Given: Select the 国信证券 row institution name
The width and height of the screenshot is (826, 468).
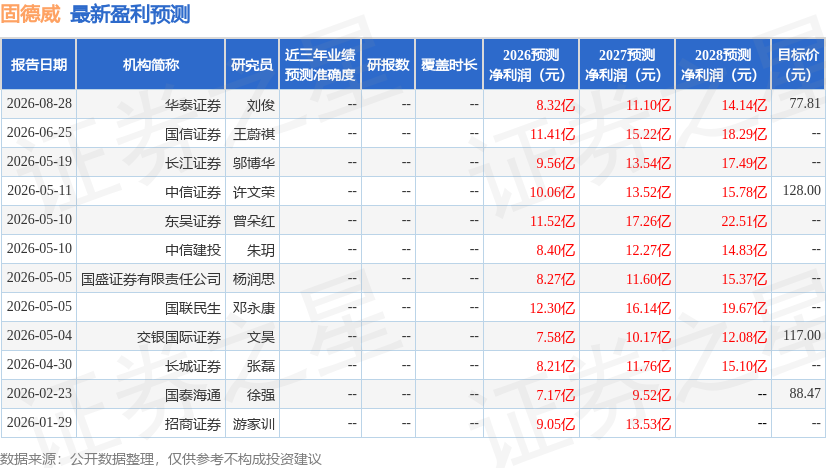Looking at the screenshot, I should pos(192,134).
